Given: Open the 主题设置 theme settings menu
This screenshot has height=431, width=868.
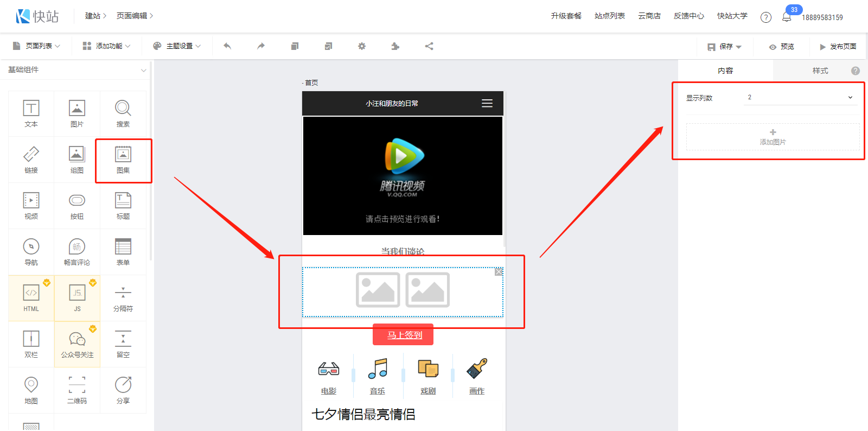Looking at the screenshot, I should point(177,46).
